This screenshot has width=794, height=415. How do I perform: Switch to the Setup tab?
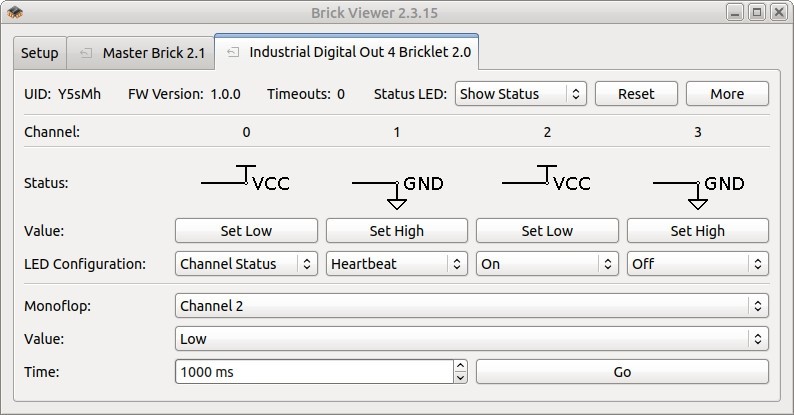coord(39,53)
